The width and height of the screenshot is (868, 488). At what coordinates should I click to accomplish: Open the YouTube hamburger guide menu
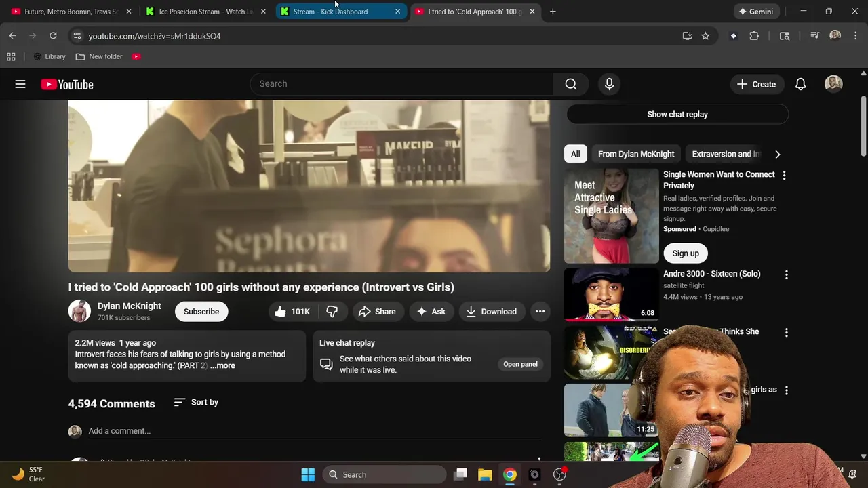20,84
